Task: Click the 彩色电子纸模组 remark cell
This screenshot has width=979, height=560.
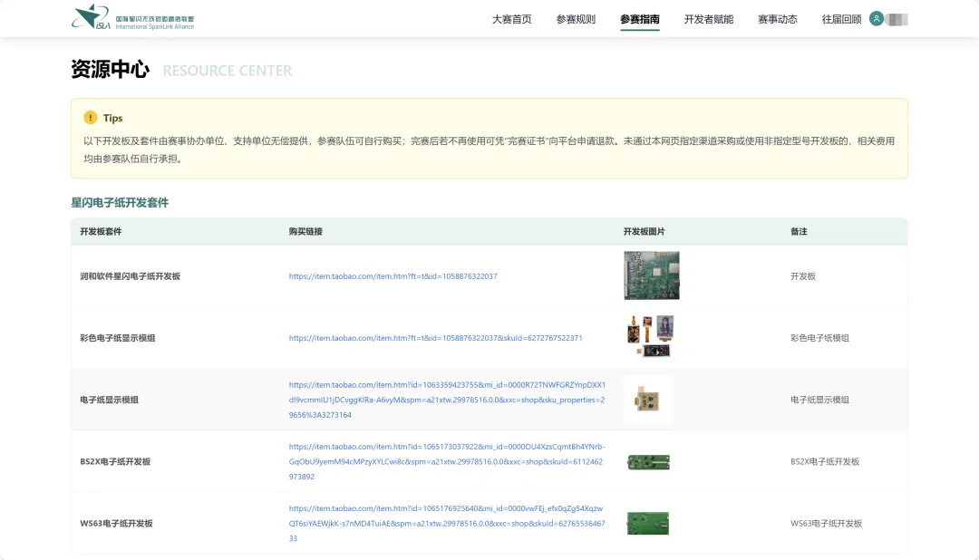Action: [x=819, y=338]
